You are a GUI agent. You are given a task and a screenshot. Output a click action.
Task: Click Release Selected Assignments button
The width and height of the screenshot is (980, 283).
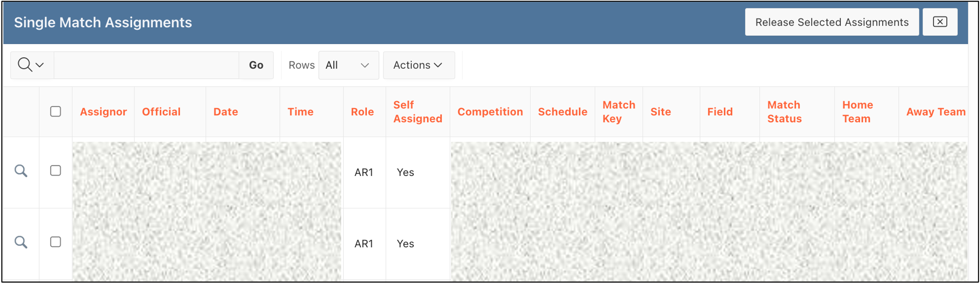[x=832, y=22]
